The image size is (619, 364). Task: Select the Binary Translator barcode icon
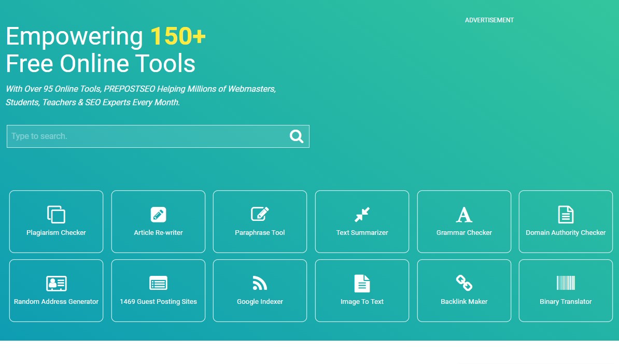[566, 283]
